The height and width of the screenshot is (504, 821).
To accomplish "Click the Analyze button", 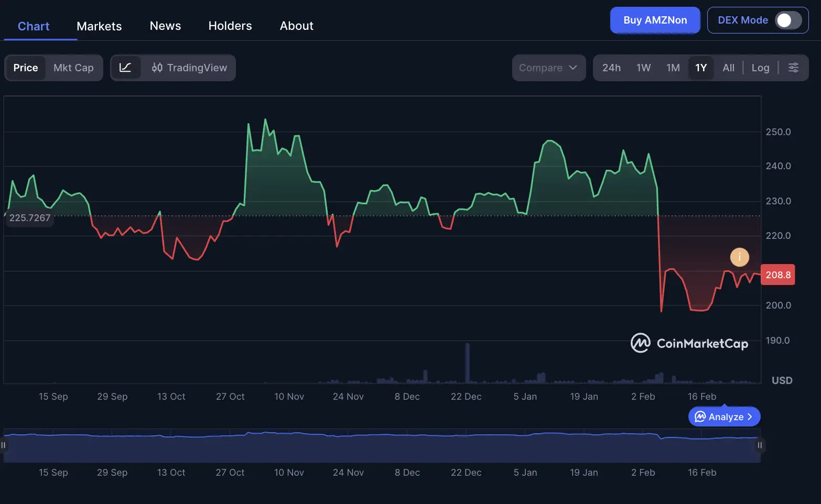I will click(724, 417).
